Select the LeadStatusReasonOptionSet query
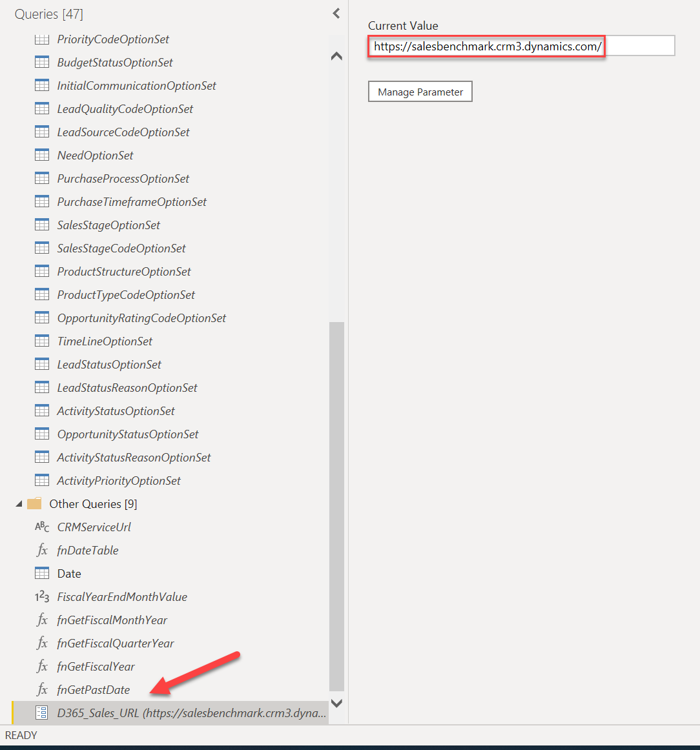700x750 pixels. (127, 388)
